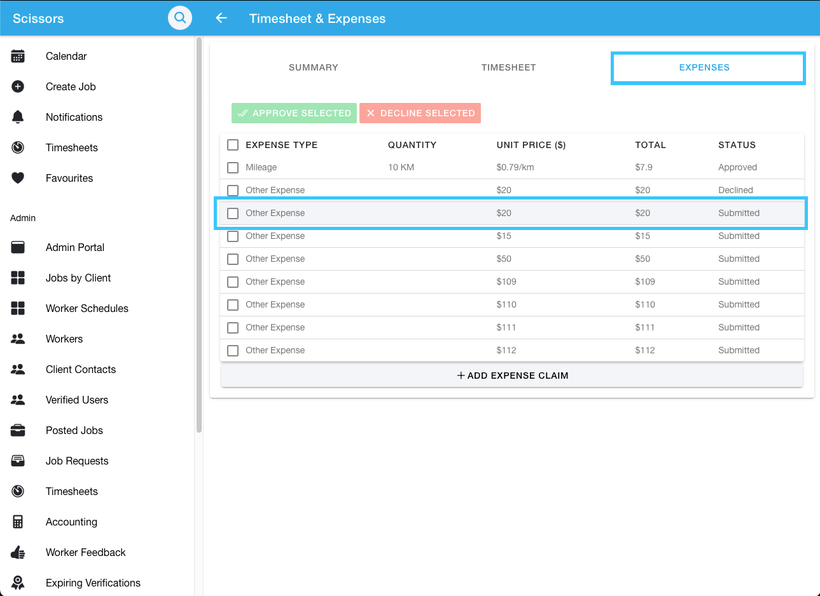
Task: Open the Summary tab
Action: point(313,67)
